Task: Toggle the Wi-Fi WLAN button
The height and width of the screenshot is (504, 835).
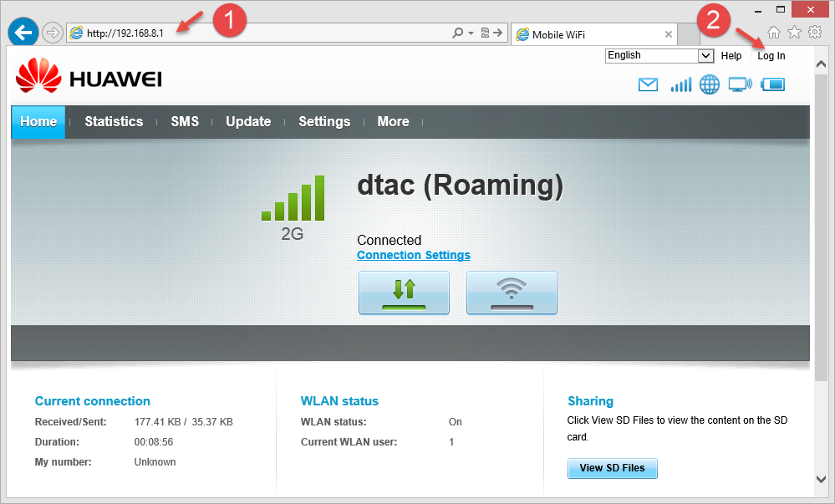Action: [512, 293]
